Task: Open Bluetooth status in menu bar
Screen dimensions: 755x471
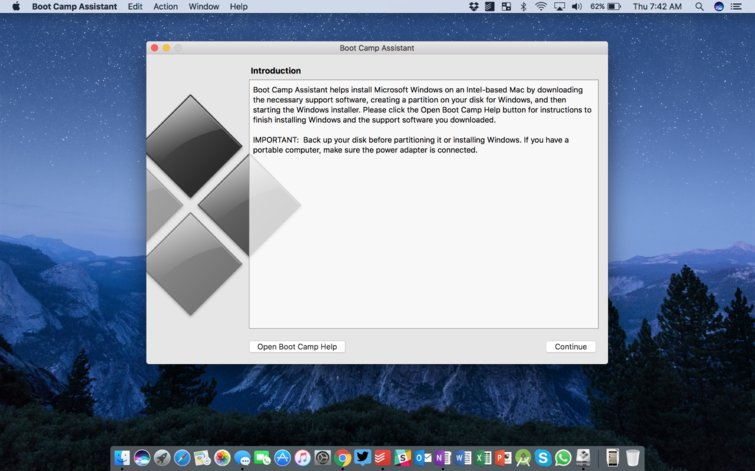Action: pos(523,6)
